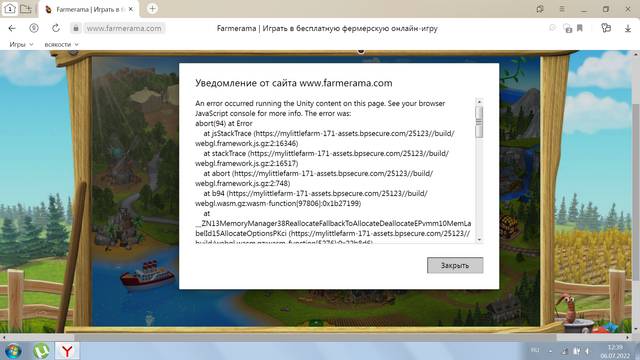Click the dialog scrollbar down arrow
640x360 pixels.
point(479,240)
